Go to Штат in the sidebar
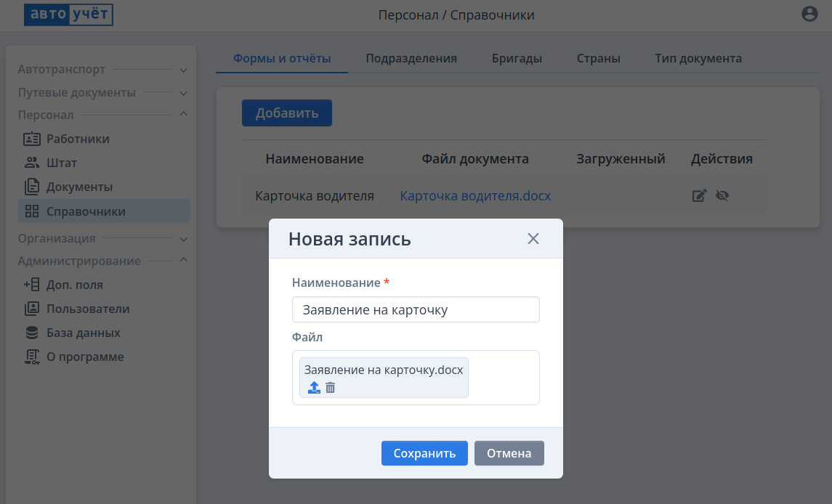Screen dimensions: 832x504 62,163
